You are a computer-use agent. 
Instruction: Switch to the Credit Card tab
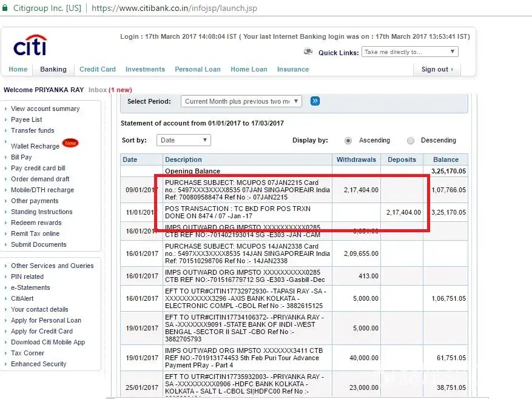click(97, 69)
